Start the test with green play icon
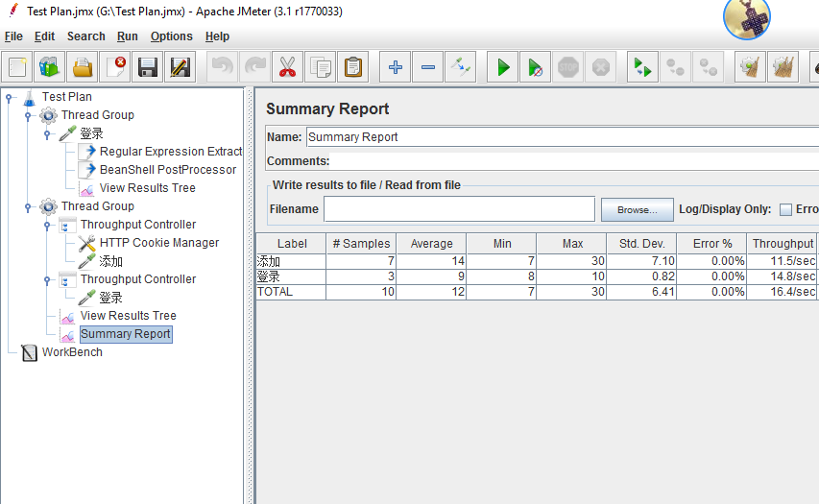Image resolution: width=819 pixels, height=504 pixels. [503, 67]
